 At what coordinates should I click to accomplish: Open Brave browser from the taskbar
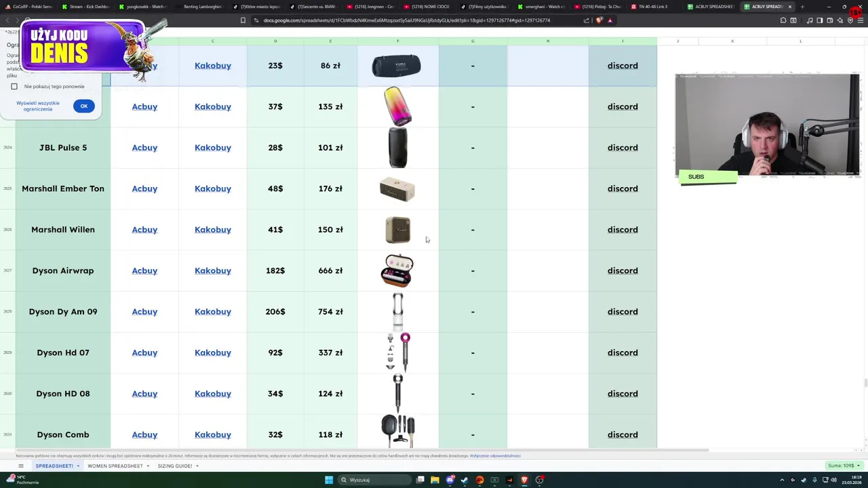pos(524,480)
